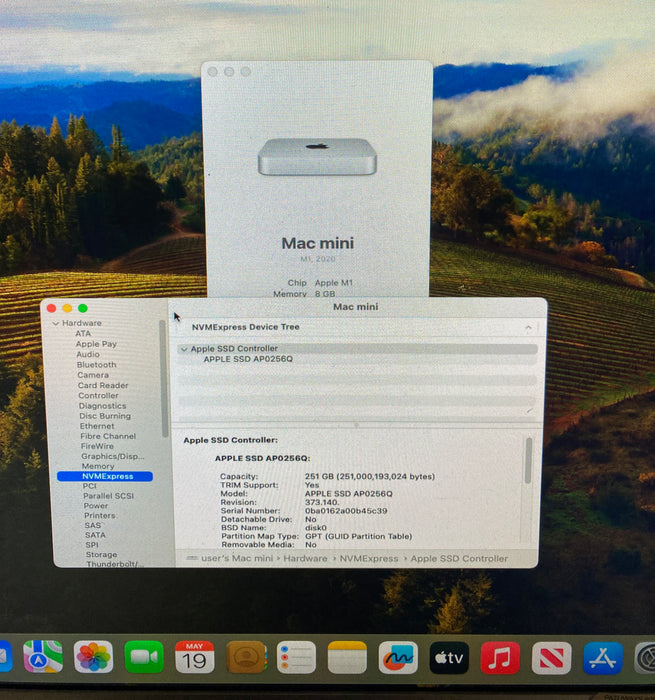The image size is (655, 700).
Task: Select SAS in the sidebar
Action: (x=92, y=525)
